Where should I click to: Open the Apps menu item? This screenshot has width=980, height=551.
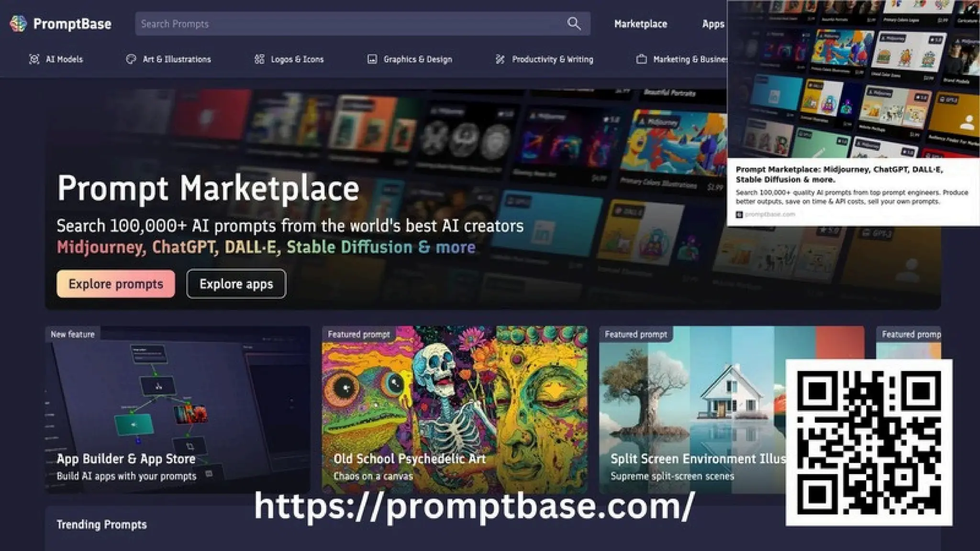(x=713, y=24)
